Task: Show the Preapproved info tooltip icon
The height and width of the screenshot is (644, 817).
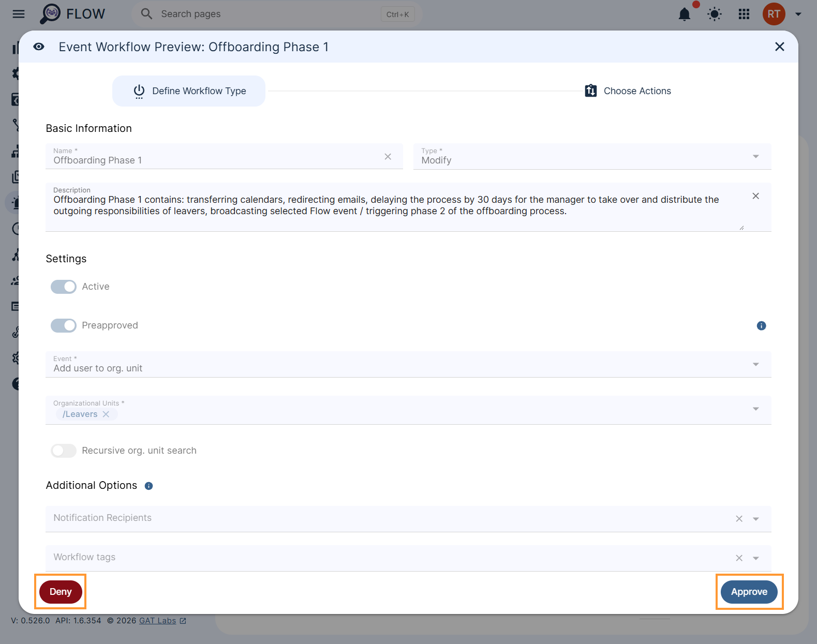Action: tap(761, 325)
